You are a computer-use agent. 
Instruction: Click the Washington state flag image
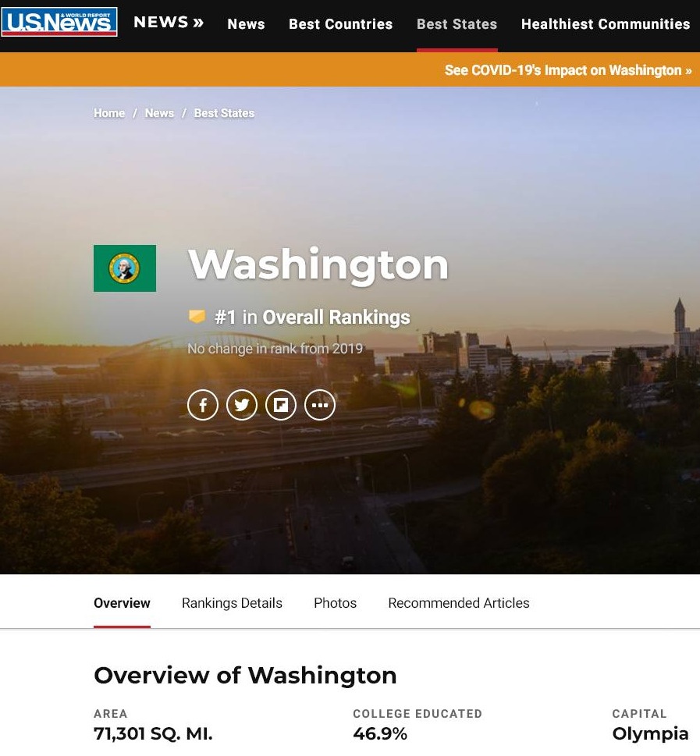(x=124, y=268)
